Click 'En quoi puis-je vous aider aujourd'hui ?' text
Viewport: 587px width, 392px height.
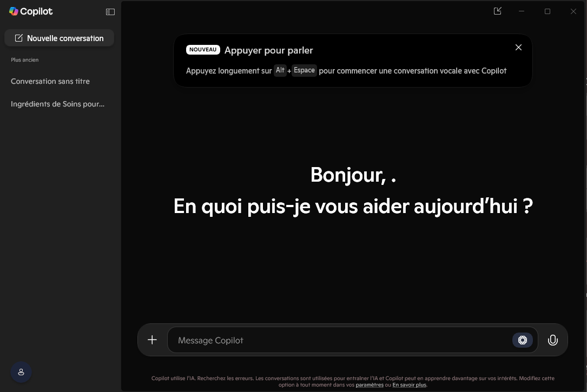pyautogui.click(x=353, y=207)
